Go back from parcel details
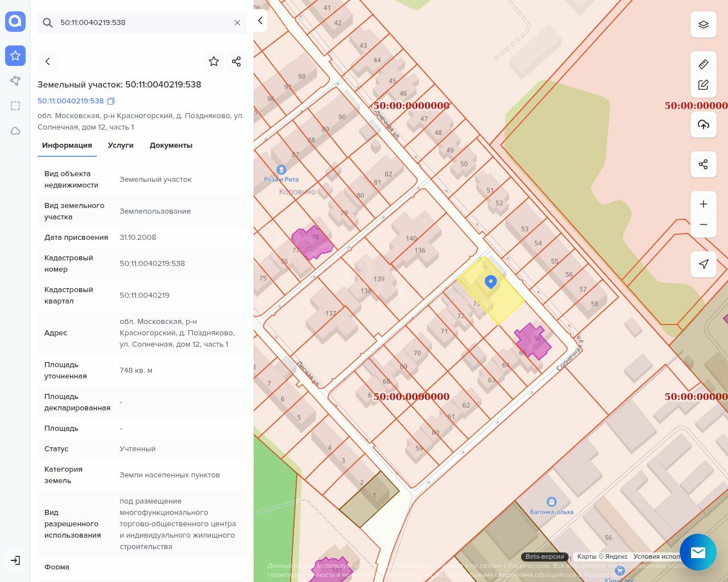728x582 pixels. pyautogui.click(x=48, y=61)
